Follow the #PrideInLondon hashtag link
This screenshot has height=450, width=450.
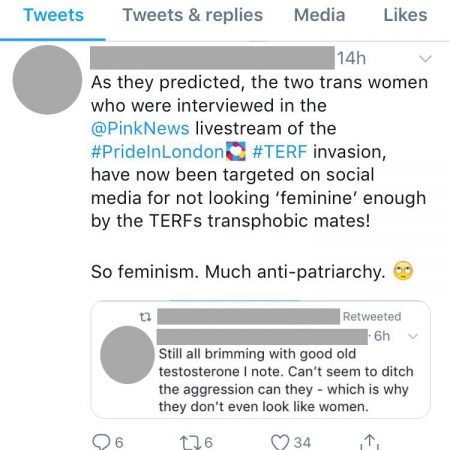pos(157,152)
